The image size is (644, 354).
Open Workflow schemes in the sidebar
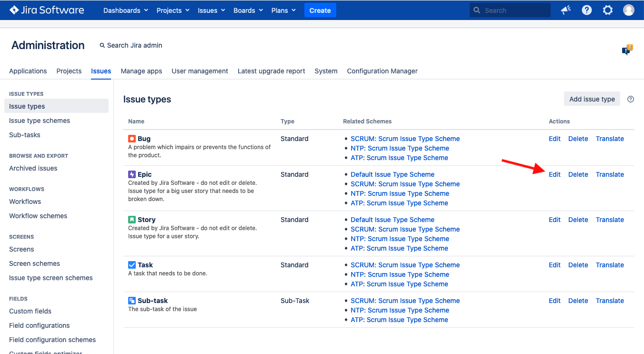coord(38,216)
